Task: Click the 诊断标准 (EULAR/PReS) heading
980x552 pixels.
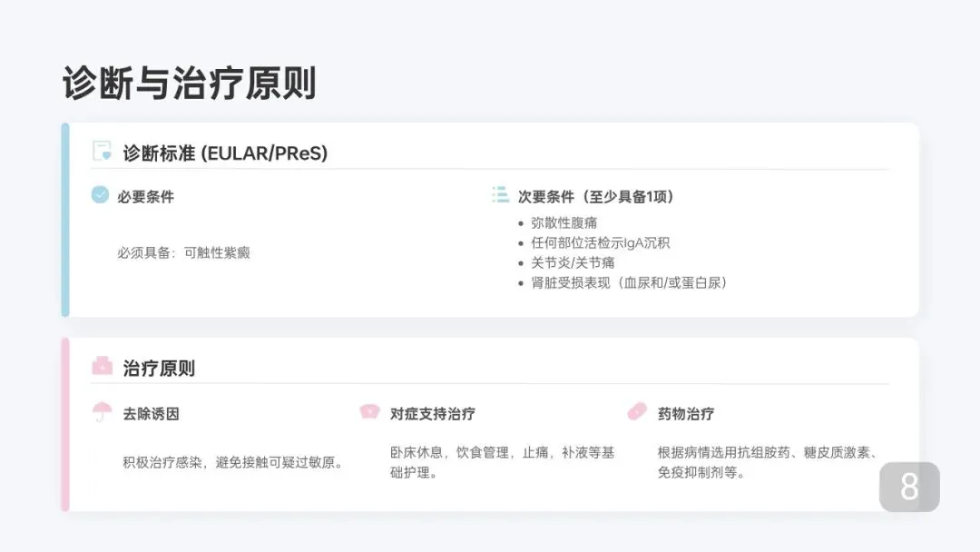Action: (225, 153)
